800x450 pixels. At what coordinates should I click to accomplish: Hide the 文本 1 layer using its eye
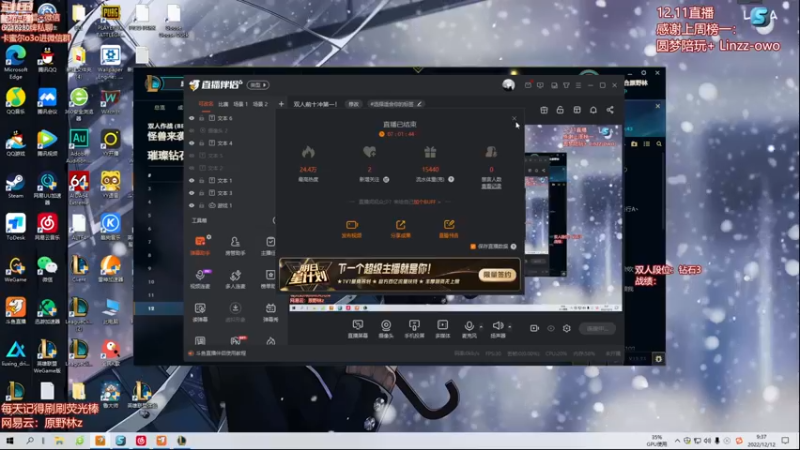coord(192,181)
